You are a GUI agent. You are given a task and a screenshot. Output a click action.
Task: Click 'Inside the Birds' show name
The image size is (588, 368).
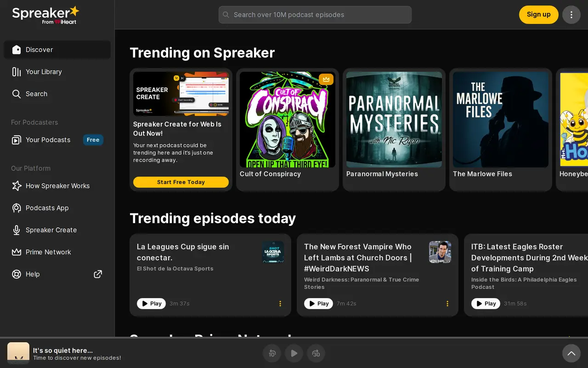[524, 283]
